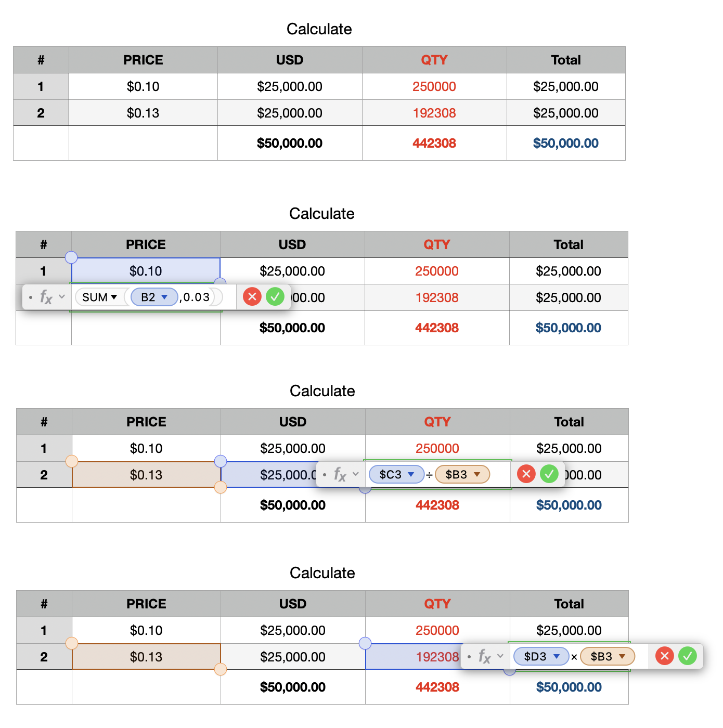The width and height of the screenshot is (723, 728).
Task: Open the B2 cell reference options arrow
Action: [x=164, y=297]
